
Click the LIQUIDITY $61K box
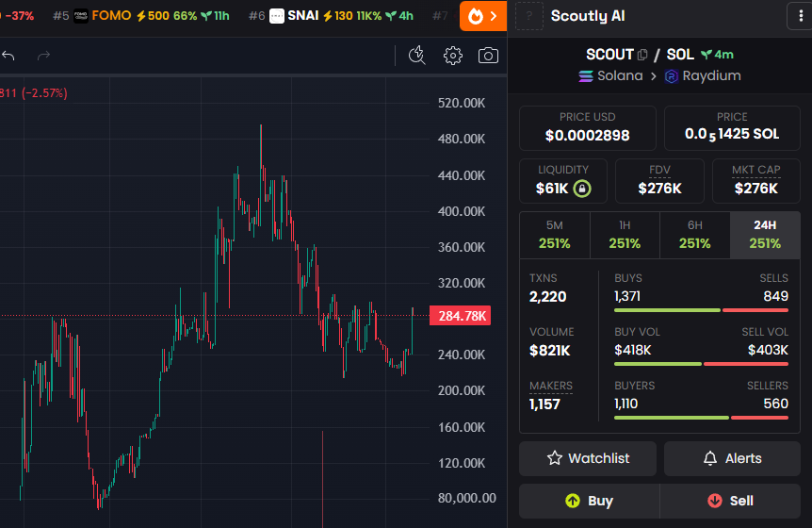[x=563, y=181]
